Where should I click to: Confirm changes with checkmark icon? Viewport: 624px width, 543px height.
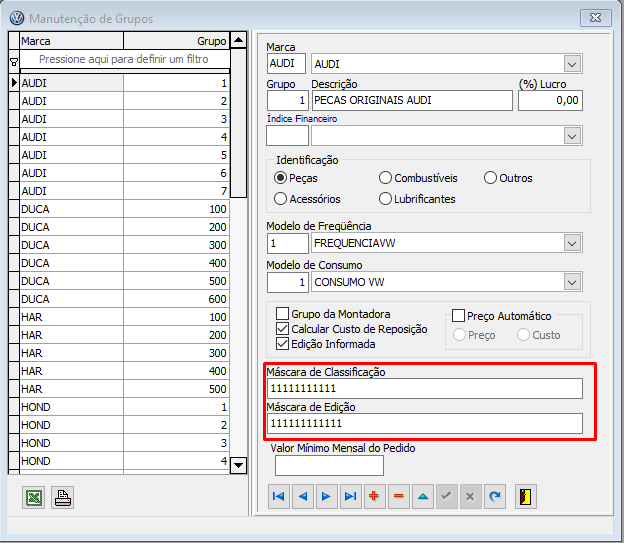447,496
